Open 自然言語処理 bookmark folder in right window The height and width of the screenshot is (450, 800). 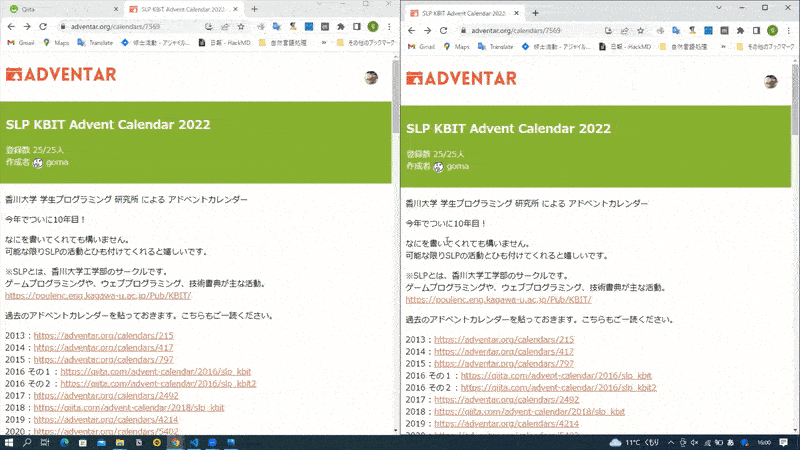[683, 47]
